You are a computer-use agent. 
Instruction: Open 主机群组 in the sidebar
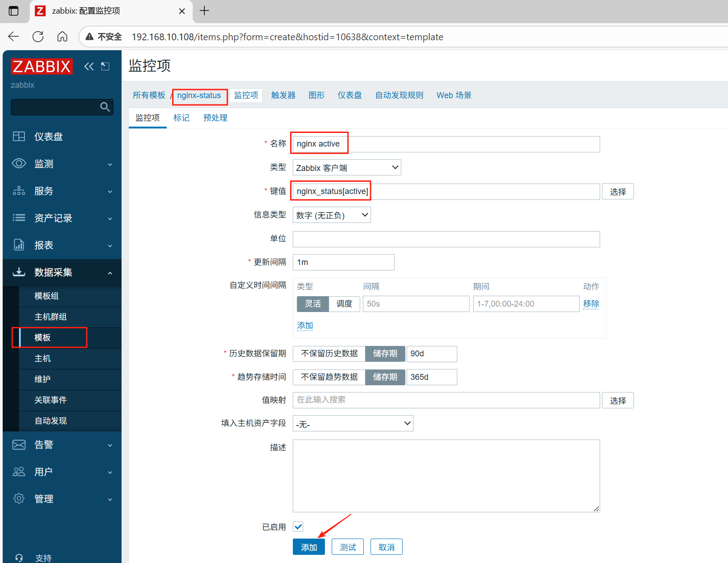51,317
